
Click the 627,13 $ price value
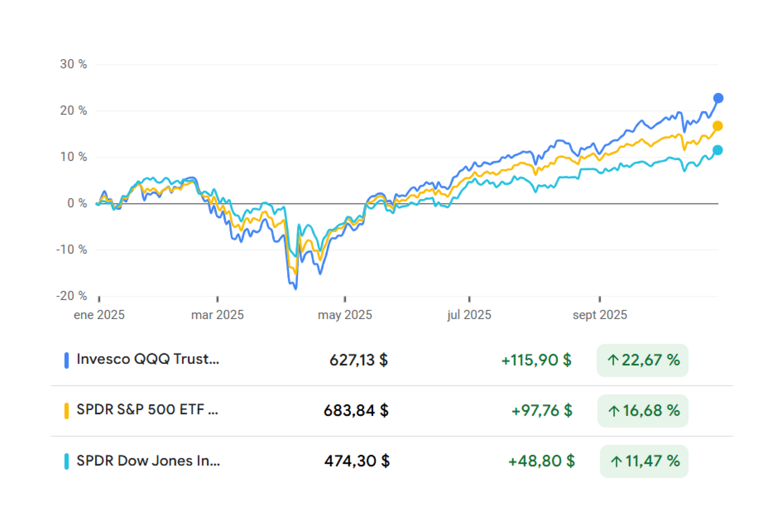tap(358, 360)
